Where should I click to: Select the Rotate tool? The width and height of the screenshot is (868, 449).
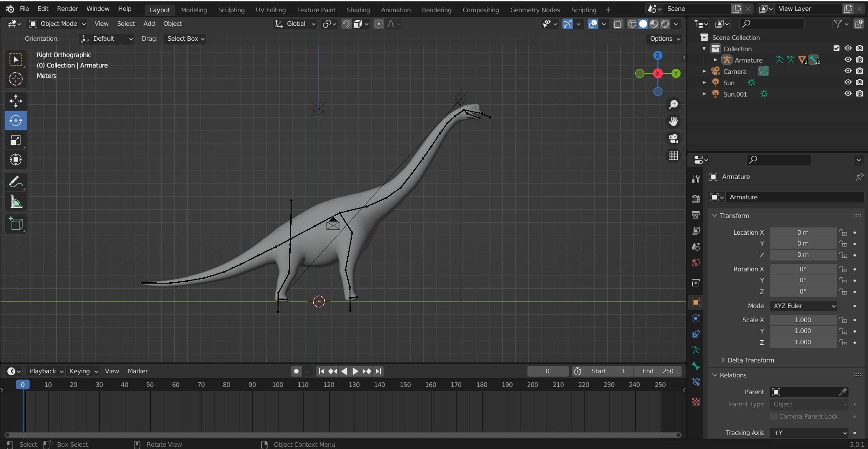pyautogui.click(x=16, y=121)
